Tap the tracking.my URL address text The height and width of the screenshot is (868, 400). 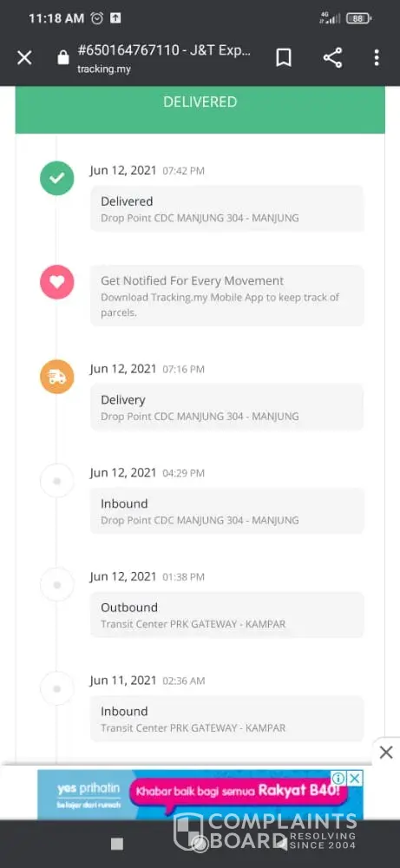click(104, 69)
